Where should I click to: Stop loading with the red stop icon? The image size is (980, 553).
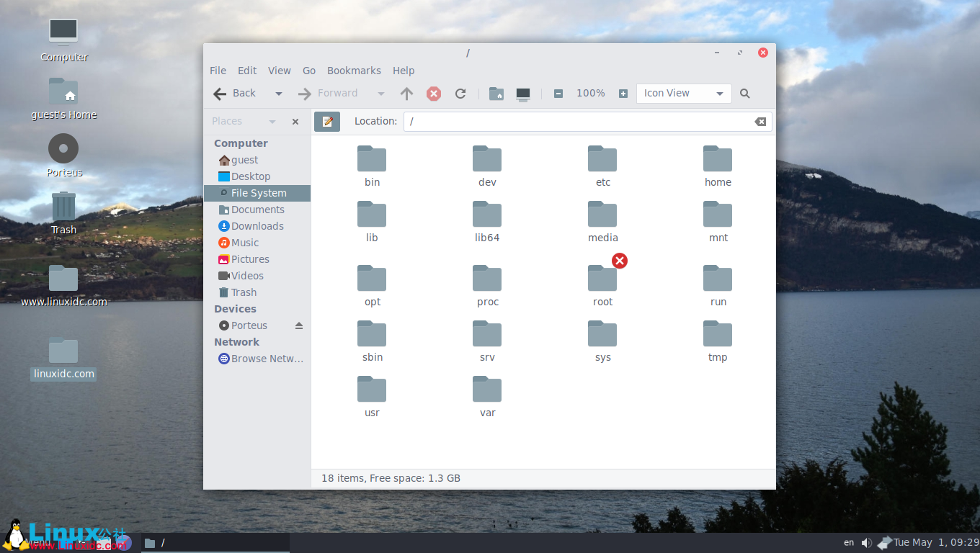434,94
